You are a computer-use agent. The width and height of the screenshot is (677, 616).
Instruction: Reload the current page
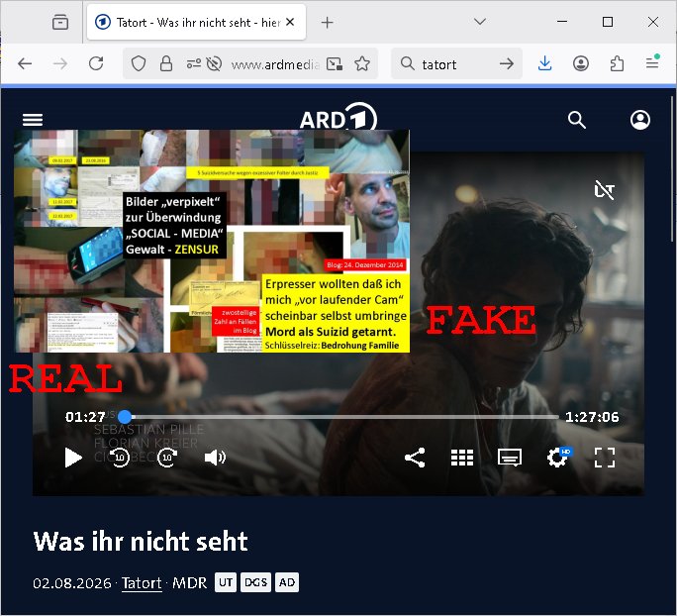pos(96,64)
